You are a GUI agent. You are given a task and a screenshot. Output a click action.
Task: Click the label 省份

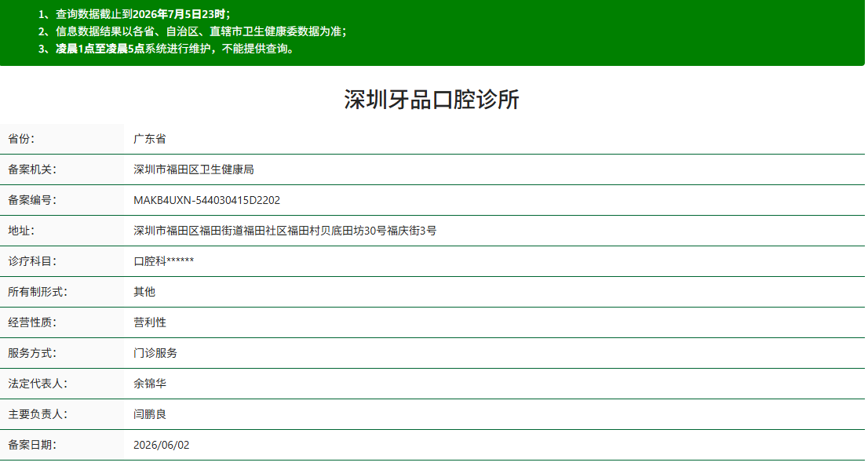tap(21, 139)
